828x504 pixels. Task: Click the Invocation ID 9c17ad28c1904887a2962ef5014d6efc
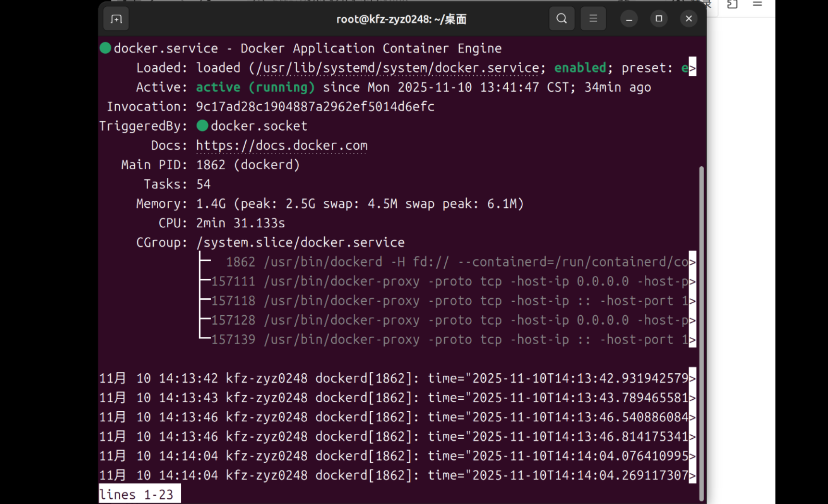click(315, 107)
